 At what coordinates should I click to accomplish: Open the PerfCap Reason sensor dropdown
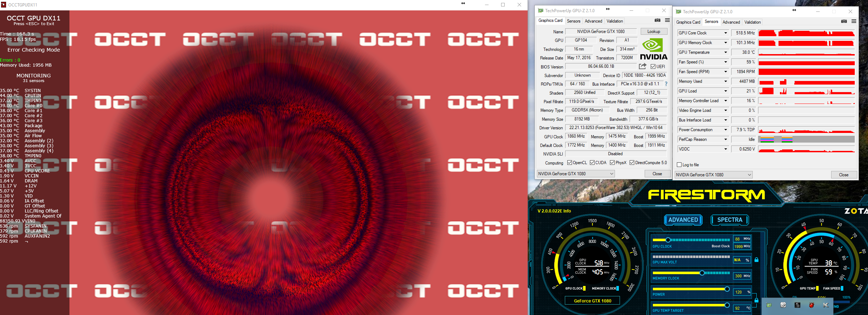tap(726, 139)
